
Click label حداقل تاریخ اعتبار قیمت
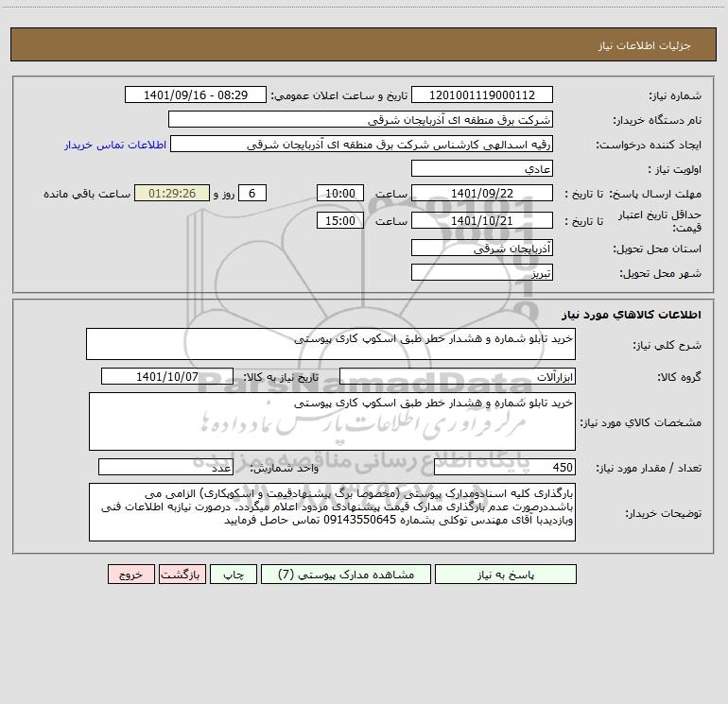pos(660,221)
